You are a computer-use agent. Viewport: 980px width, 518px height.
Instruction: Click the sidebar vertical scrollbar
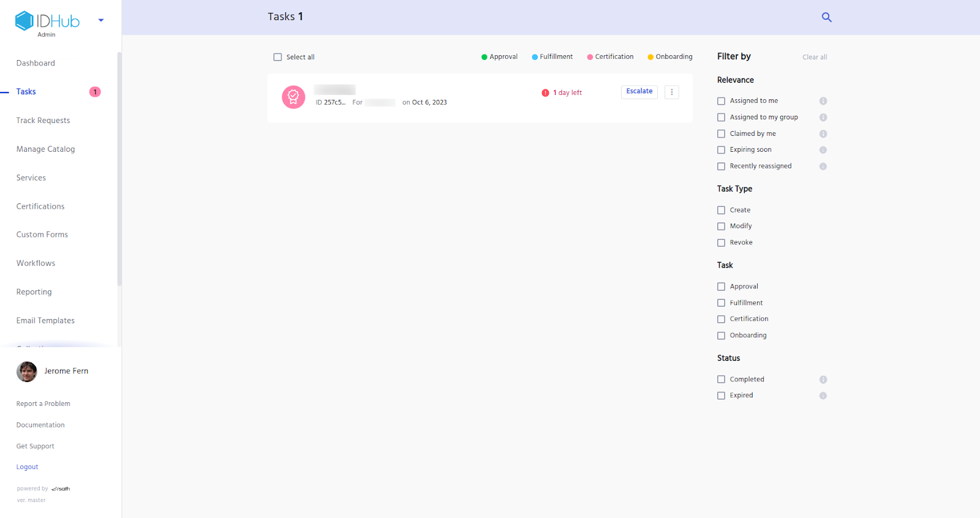click(119, 168)
